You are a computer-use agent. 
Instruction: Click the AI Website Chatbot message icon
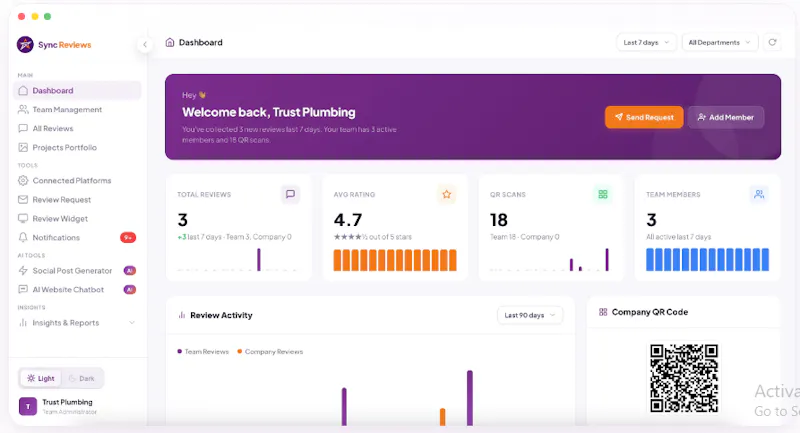[23, 289]
